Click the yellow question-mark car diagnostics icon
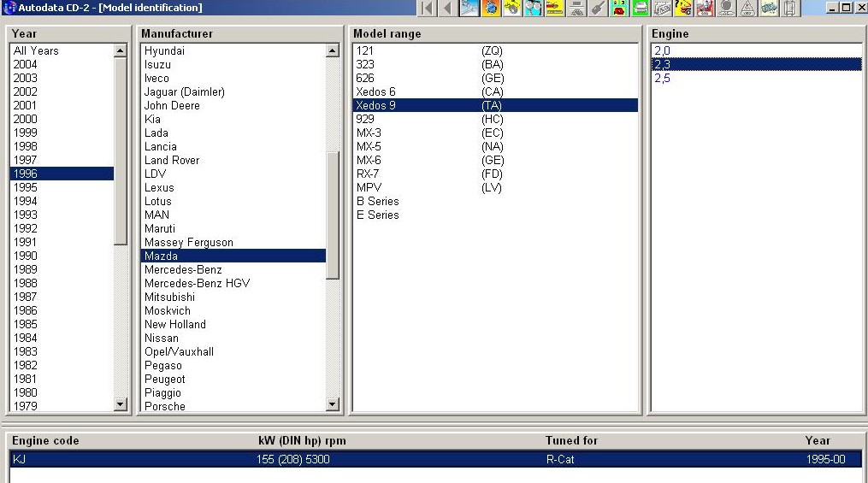The image size is (868, 483). (683, 8)
